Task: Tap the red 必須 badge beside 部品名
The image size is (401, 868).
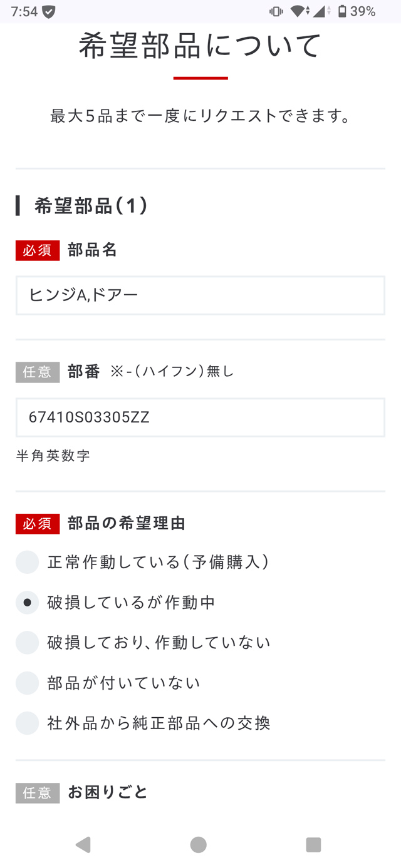Action: pyautogui.click(x=36, y=250)
